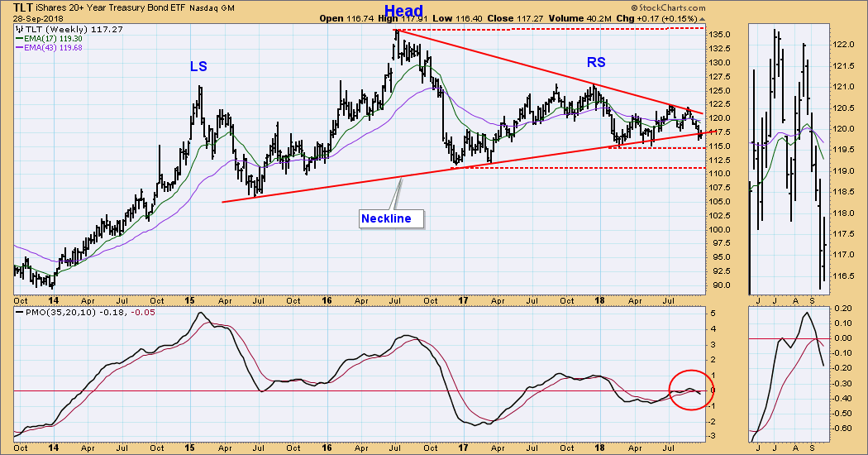Click the 125.0 price axis label
The height and width of the screenshot is (455, 868).
point(721,90)
